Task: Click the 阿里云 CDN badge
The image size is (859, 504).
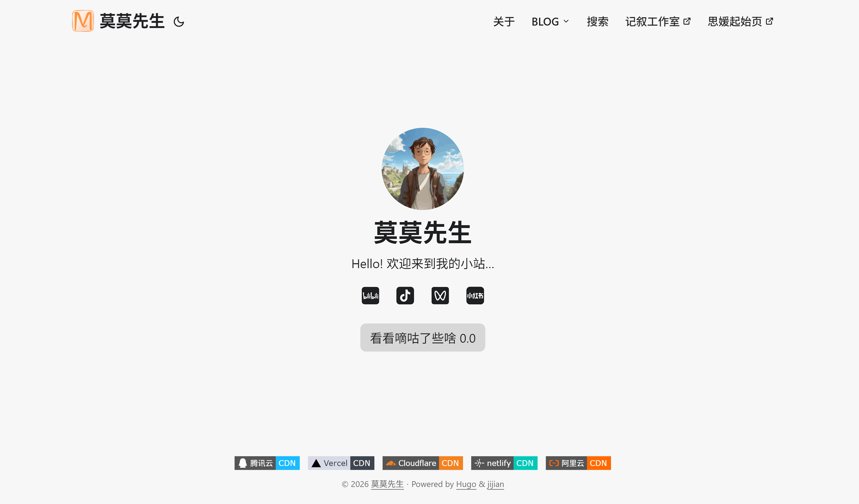Action: (578, 463)
